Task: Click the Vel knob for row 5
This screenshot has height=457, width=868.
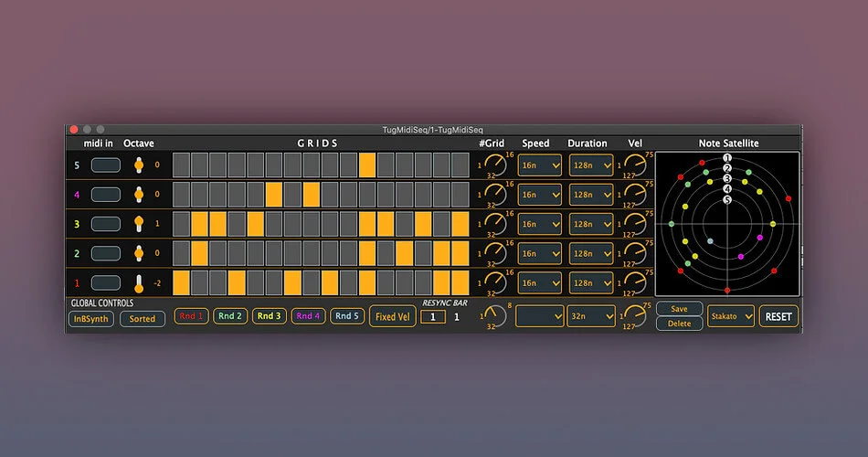Action: point(636,165)
